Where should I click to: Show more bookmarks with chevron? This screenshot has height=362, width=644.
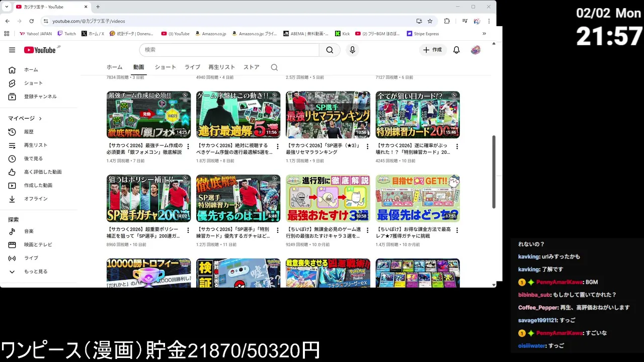pyautogui.click(x=484, y=34)
